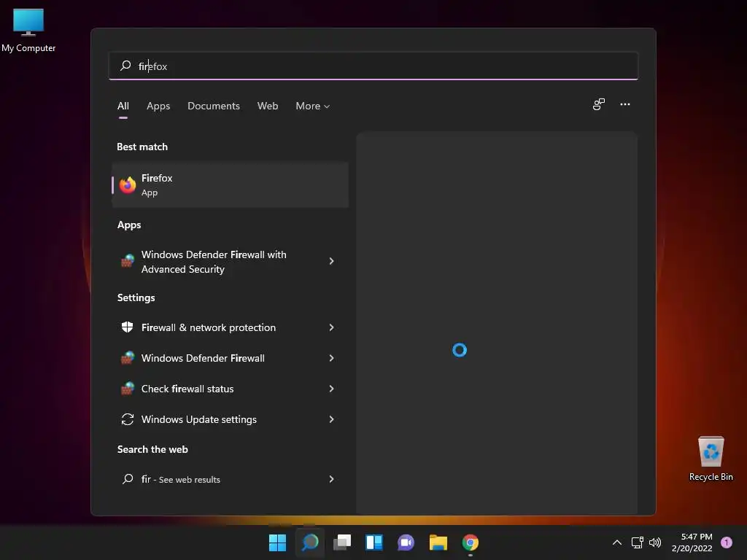The image size is (747, 560).
Task: Open the Firefox app best match
Action: coord(230,184)
